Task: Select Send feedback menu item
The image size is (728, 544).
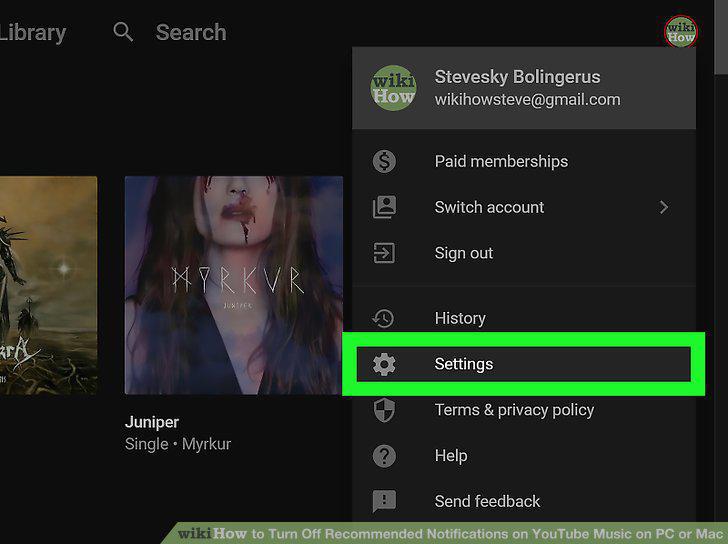Action: coord(524,501)
